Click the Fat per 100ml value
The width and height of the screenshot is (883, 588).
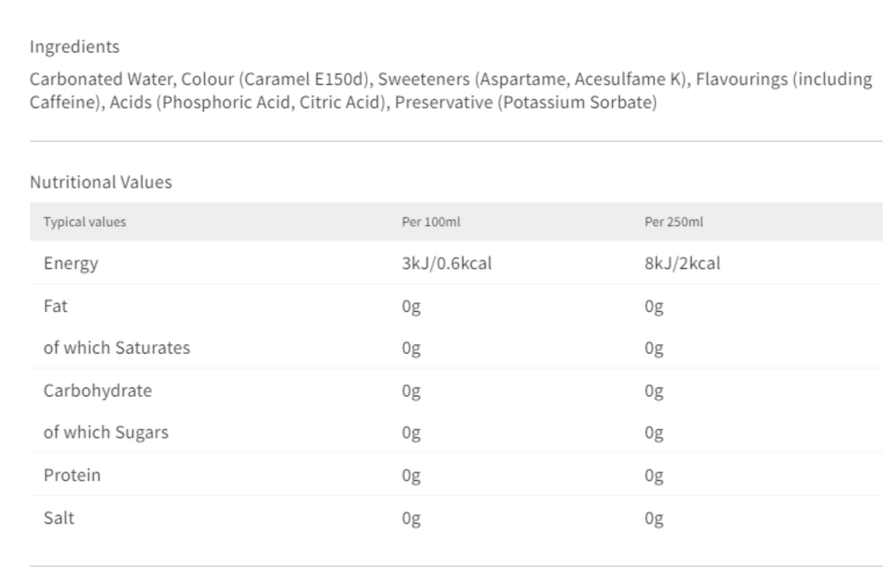[x=410, y=307]
